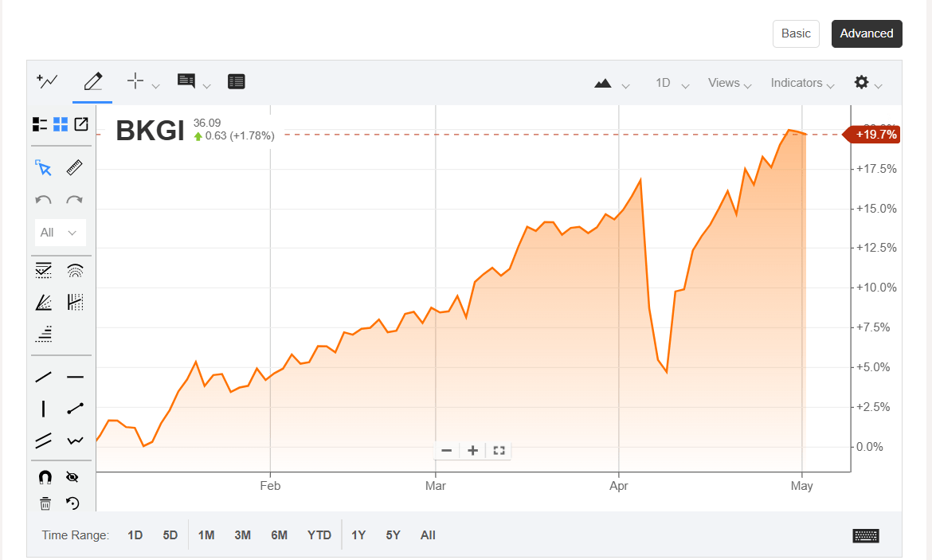Toggle fullscreen chart view
This screenshot has width=932, height=560.
[x=499, y=450]
